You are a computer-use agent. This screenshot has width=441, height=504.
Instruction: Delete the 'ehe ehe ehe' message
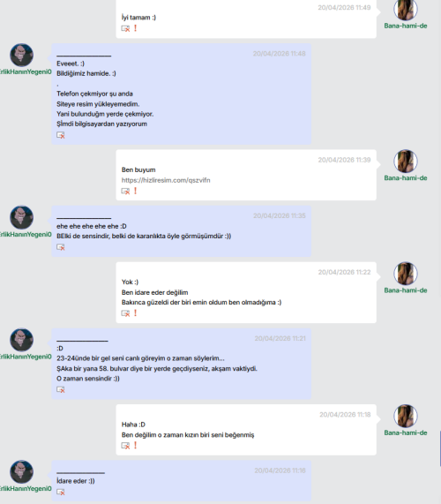click(61, 247)
